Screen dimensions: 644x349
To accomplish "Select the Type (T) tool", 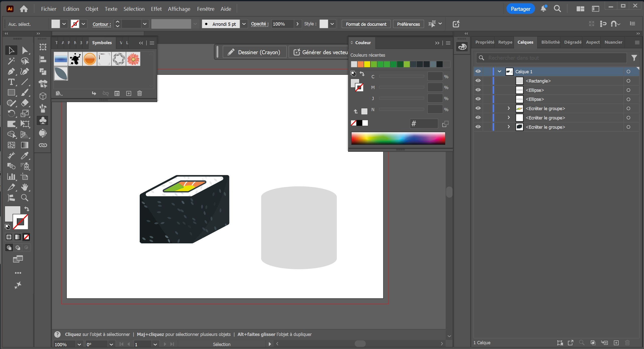I will (11, 82).
